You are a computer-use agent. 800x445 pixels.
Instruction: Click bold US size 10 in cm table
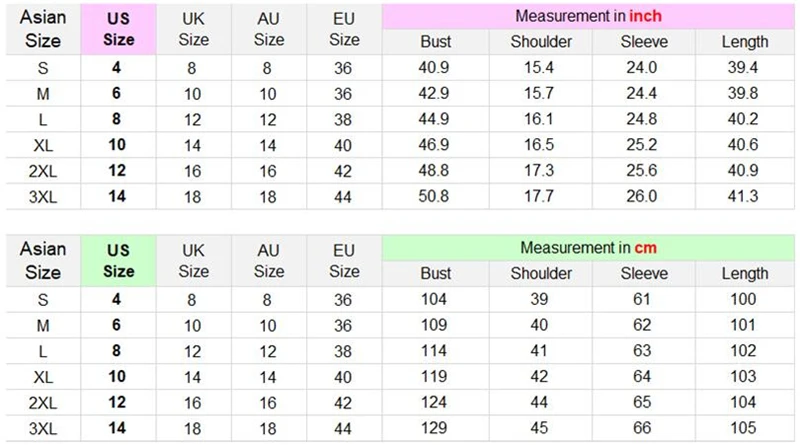pyautogui.click(x=117, y=377)
